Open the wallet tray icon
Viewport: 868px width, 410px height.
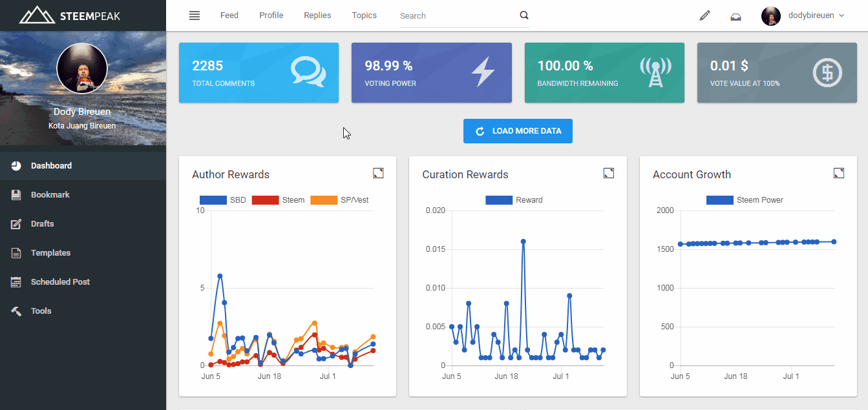pyautogui.click(x=736, y=16)
